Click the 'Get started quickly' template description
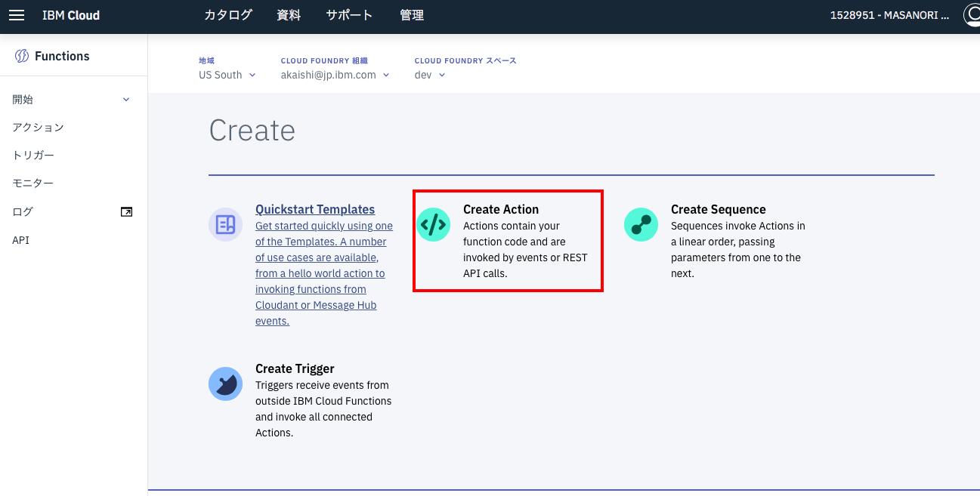The height and width of the screenshot is (496, 980). [324, 273]
